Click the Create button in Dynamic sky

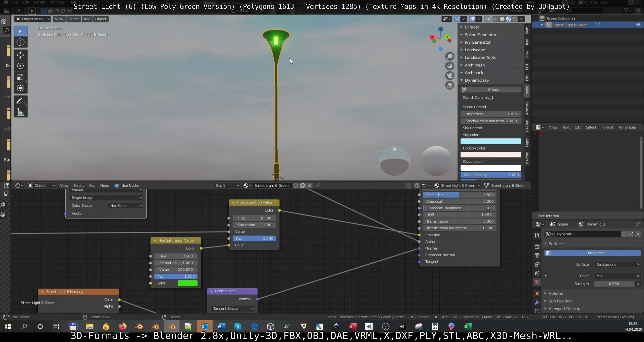pyautogui.click(x=493, y=89)
